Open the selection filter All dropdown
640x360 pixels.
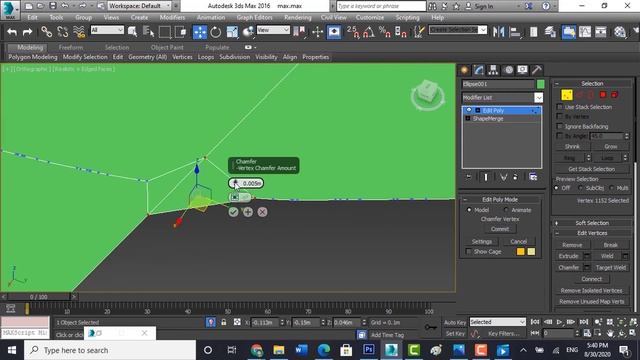[x=107, y=30]
